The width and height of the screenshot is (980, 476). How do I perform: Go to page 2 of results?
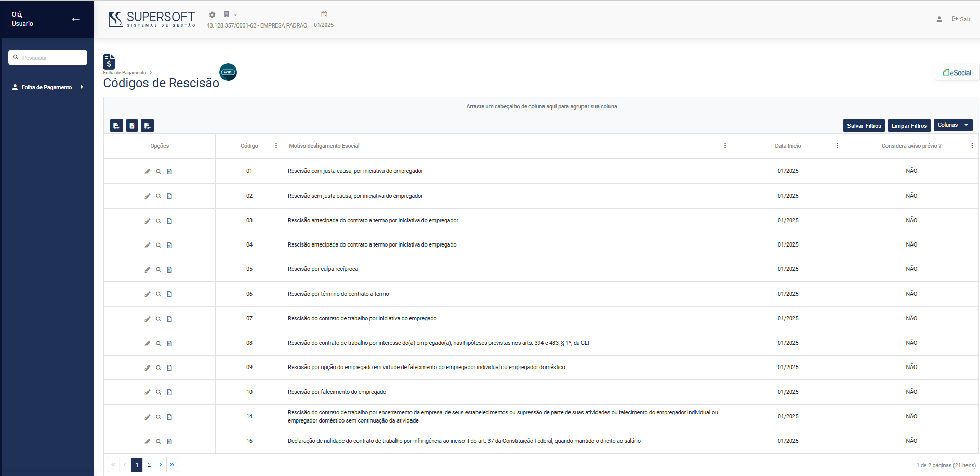click(x=149, y=465)
